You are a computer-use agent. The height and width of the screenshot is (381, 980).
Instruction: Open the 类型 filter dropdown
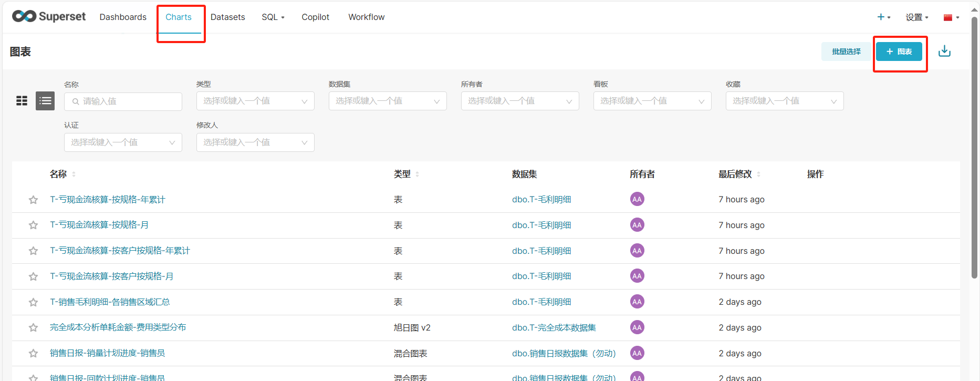255,101
